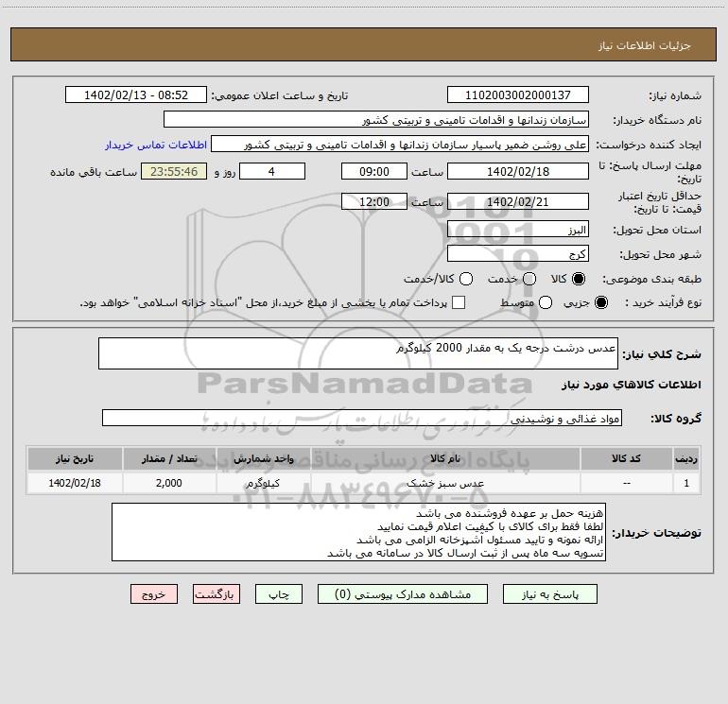Click the general description field عدس درشت
Viewport: 728px width, 704px height.
[358, 353]
